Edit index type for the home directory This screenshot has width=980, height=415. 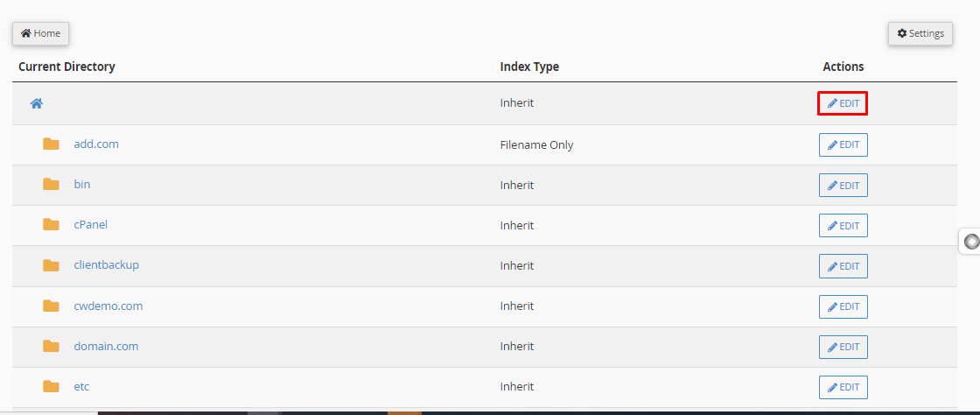tap(843, 103)
